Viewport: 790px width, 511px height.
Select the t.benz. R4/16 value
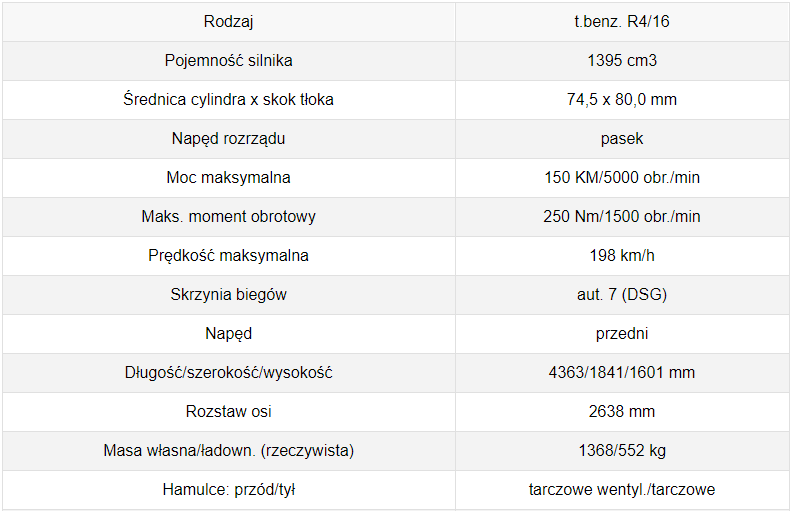coord(622,22)
